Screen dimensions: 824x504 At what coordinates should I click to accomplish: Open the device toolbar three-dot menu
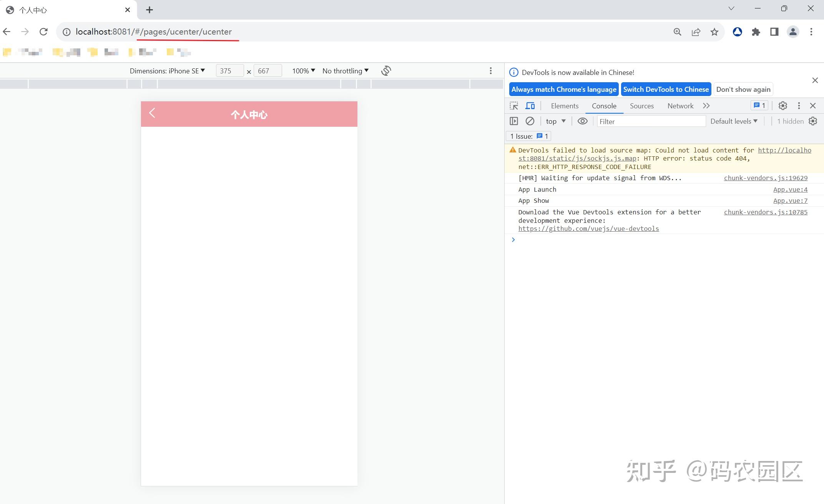[490, 71]
